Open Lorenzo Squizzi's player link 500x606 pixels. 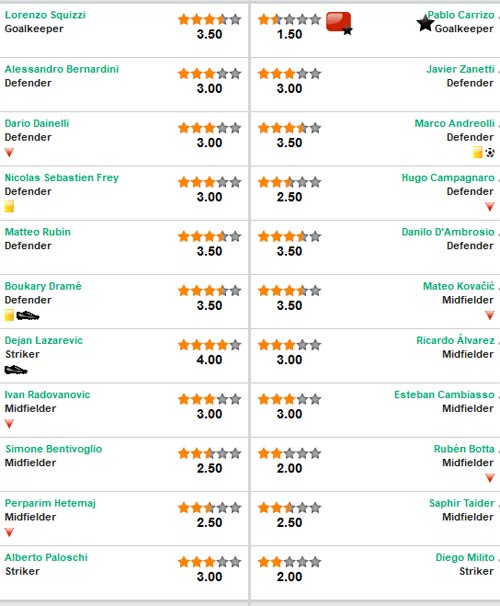pyautogui.click(x=45, y=15)
